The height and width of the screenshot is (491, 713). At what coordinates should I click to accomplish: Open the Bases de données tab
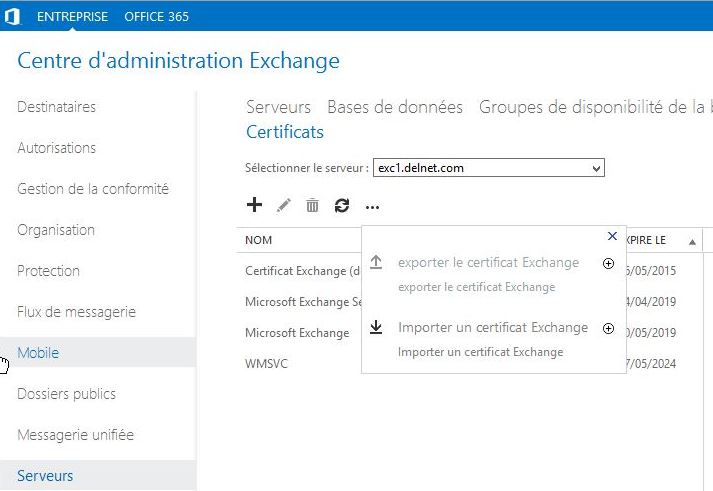(395, 107)
